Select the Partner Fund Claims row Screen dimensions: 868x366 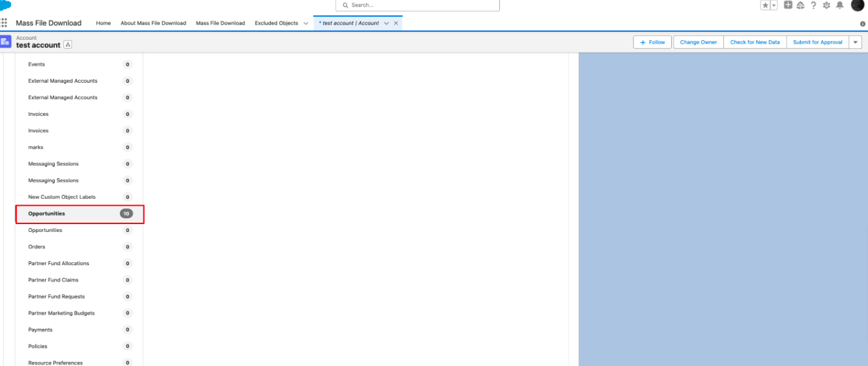coord(80,280)
